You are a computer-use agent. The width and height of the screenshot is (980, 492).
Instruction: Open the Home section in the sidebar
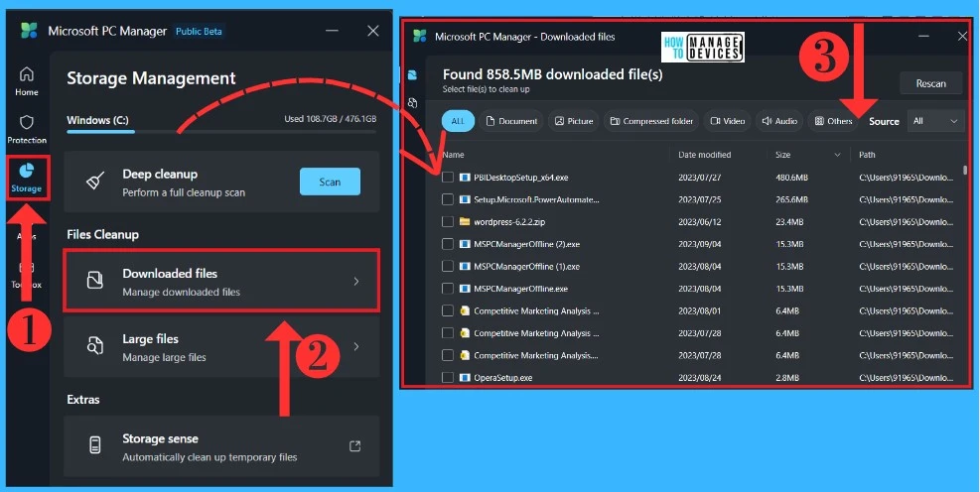[x=26, y=81]
